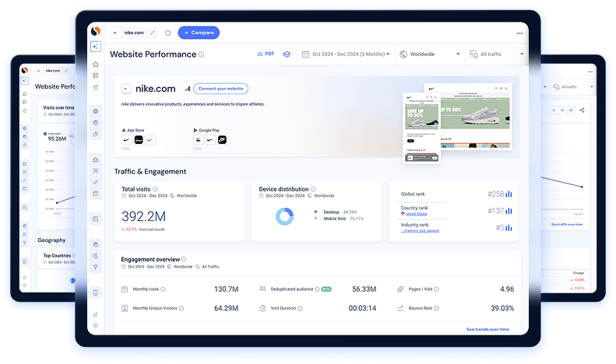This screenshot has height=364, width=616.
Task: Open the Worldwide country dropdown in the filter bar
Action: tap(430, 54)
